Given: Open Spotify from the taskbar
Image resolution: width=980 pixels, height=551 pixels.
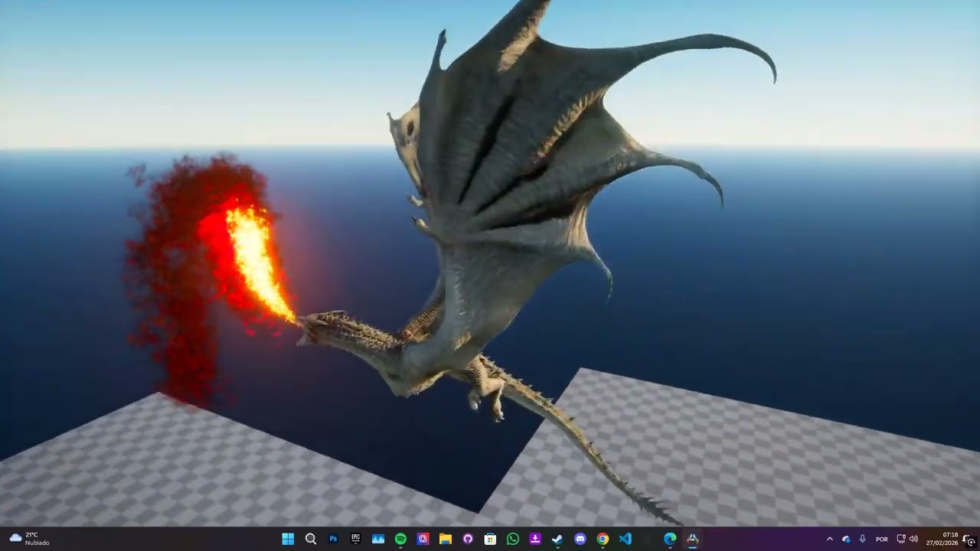Looking at the screenshot, I should coord(400,539).
